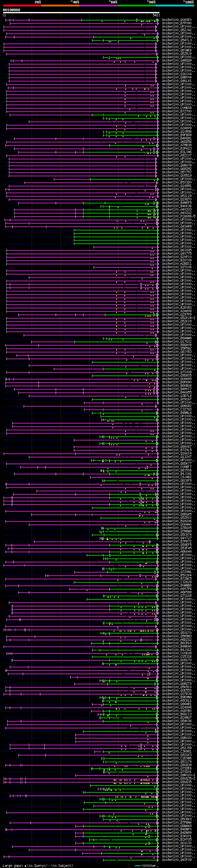Screen dimensions: 197x868
Task: Select the UniRef100_Q3B7L6 label
Action: (x=177, y=396)
